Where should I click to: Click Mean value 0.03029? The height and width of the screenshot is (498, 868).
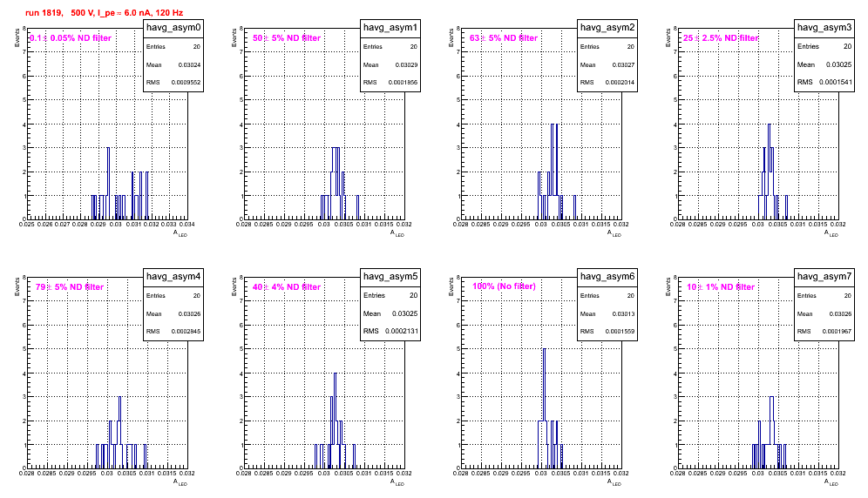tap(406, 65)
